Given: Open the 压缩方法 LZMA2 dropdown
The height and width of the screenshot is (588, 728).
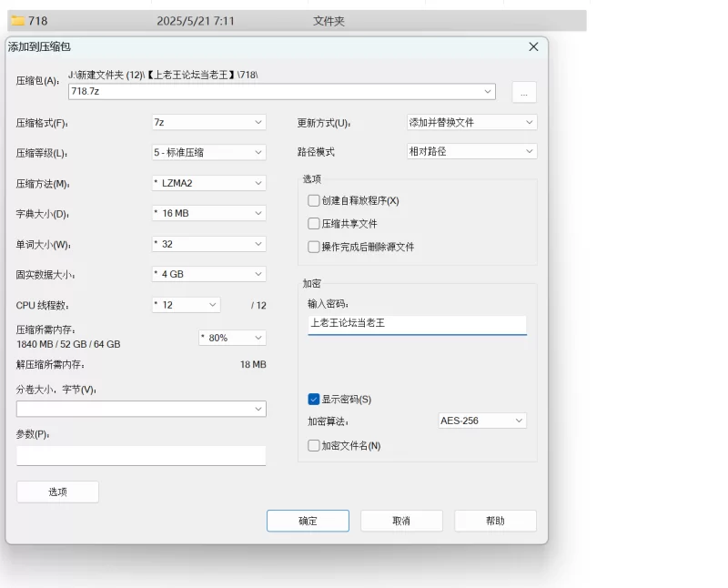Looking at the screenshot, I should 209,183.
